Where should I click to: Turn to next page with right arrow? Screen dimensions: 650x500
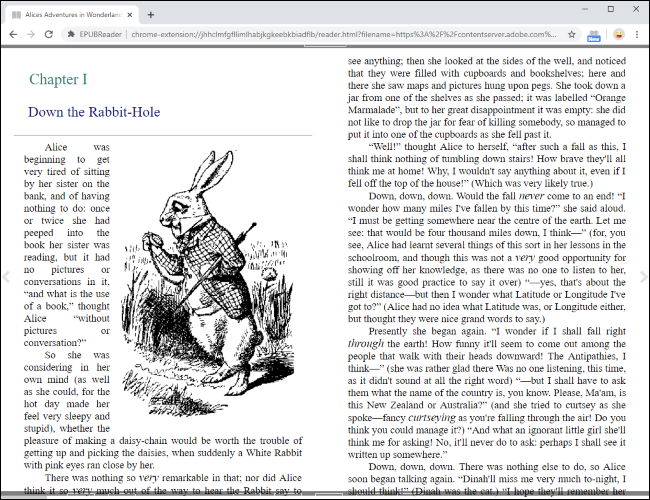click(x=643, y=277)
